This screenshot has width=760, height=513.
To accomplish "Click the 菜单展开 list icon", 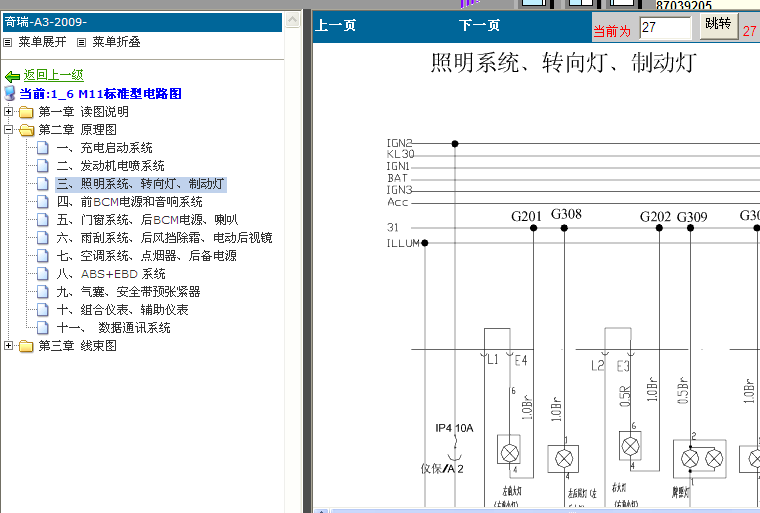I will click(7, 43).
